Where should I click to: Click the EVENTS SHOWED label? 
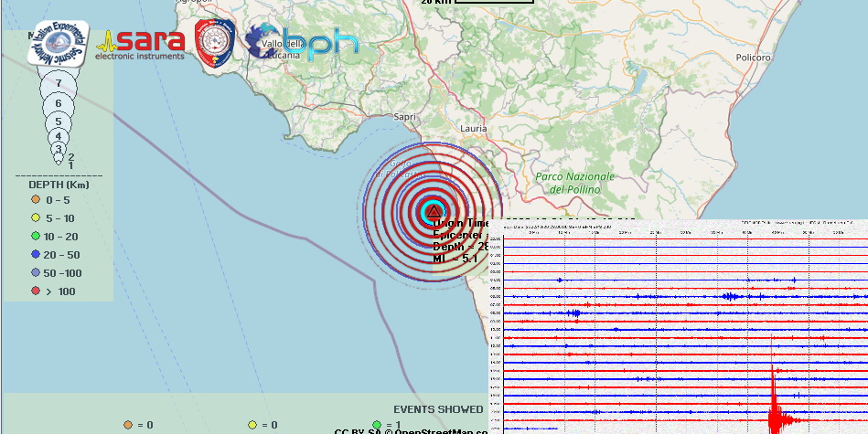[438, 408]
